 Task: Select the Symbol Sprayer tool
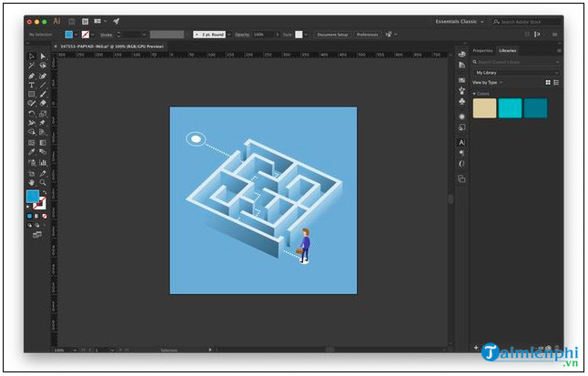32,162
